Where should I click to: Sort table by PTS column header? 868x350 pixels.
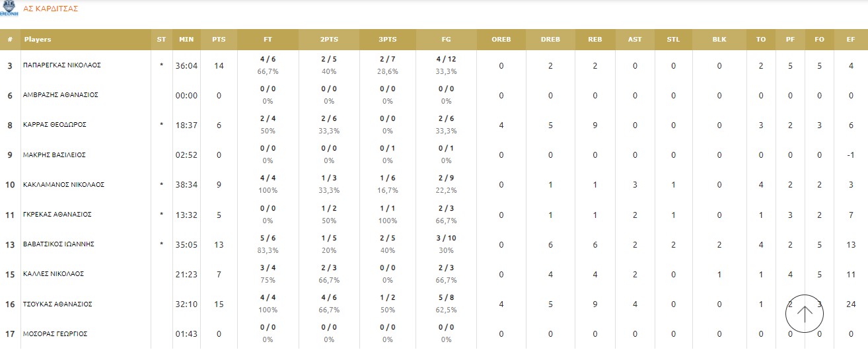[219, 40]
